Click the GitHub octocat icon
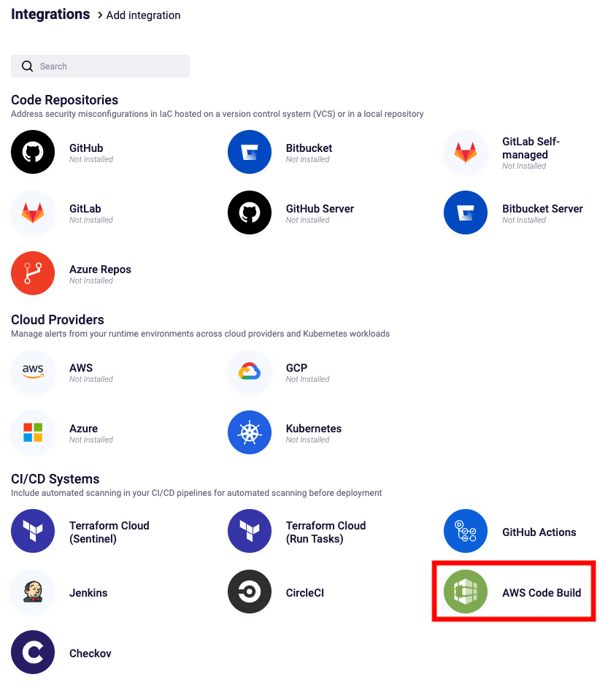 (x=33, y=152)
